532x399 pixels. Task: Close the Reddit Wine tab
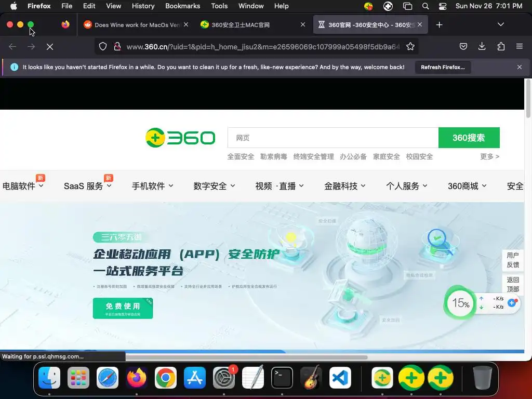(x=186, y=24)
